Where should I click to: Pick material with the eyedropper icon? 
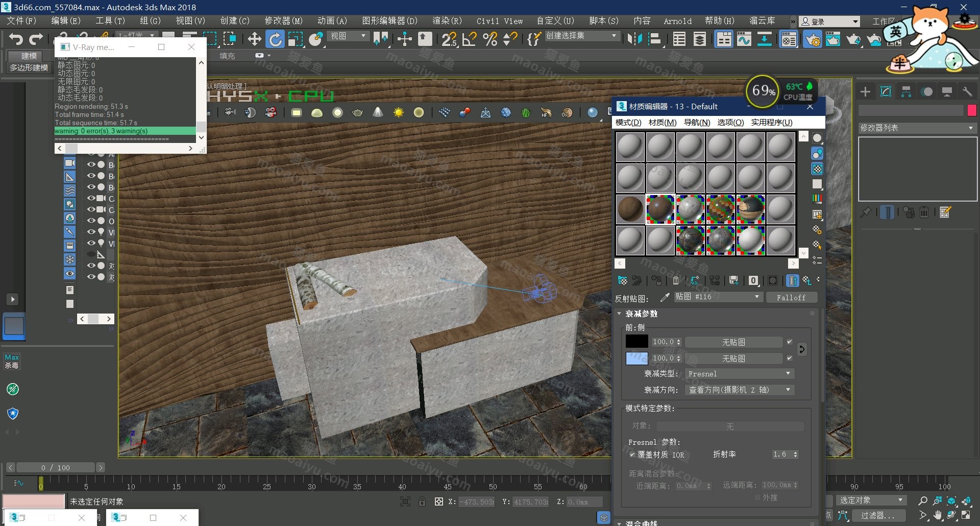(665, 297)
